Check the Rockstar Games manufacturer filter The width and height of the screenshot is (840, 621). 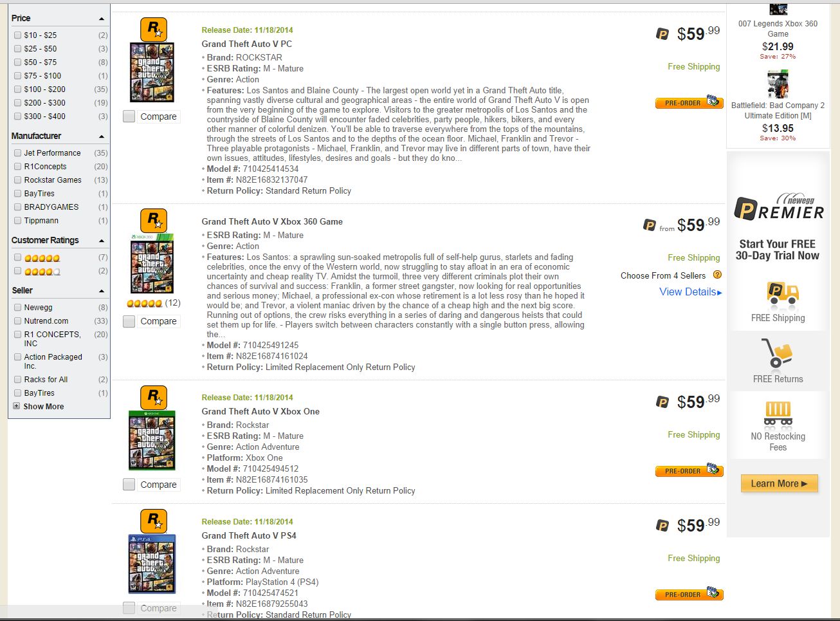pyautogui.click(x=17, y=180)
